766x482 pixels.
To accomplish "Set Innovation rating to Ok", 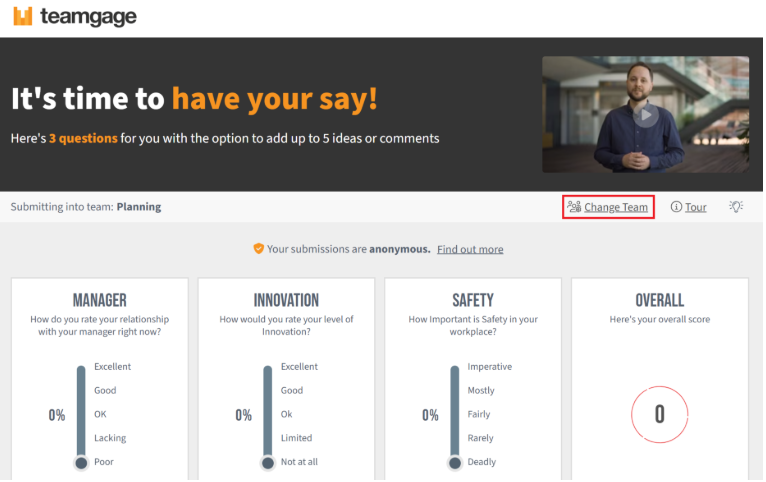I will pyautogui.click(x=288, y=414).
